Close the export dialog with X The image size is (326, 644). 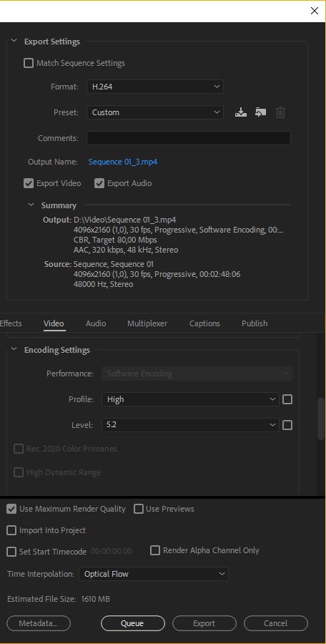(315, 11)
